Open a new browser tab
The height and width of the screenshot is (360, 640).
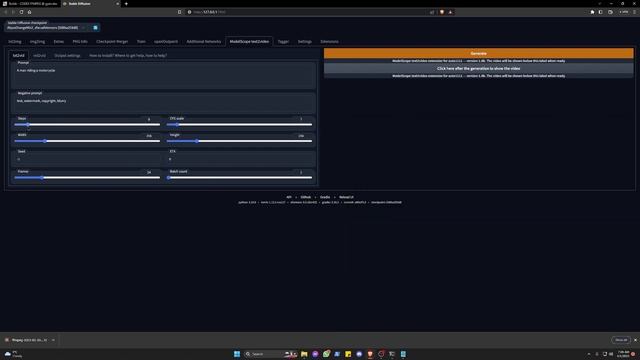[126, 4]
